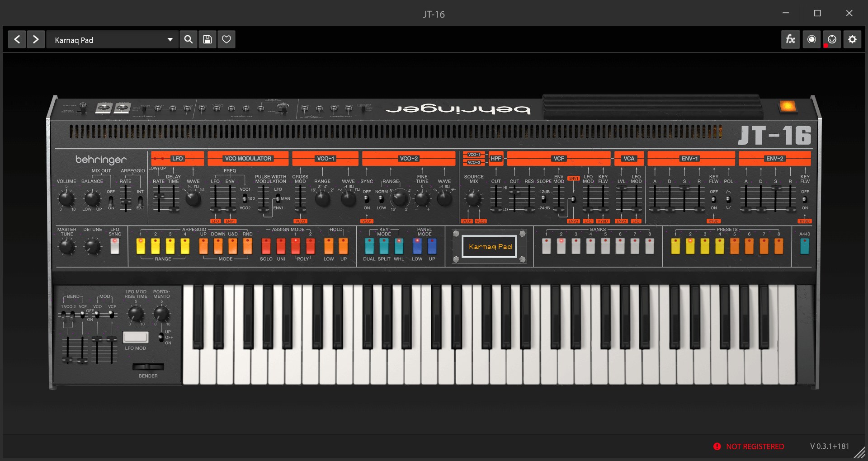Select preset 2 yellow button
The width and height of the screenshot is (868, 461).
tap(690, 246)
